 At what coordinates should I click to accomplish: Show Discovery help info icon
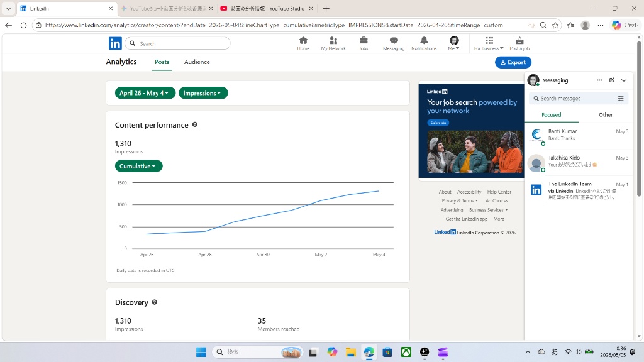click(155, 302)
